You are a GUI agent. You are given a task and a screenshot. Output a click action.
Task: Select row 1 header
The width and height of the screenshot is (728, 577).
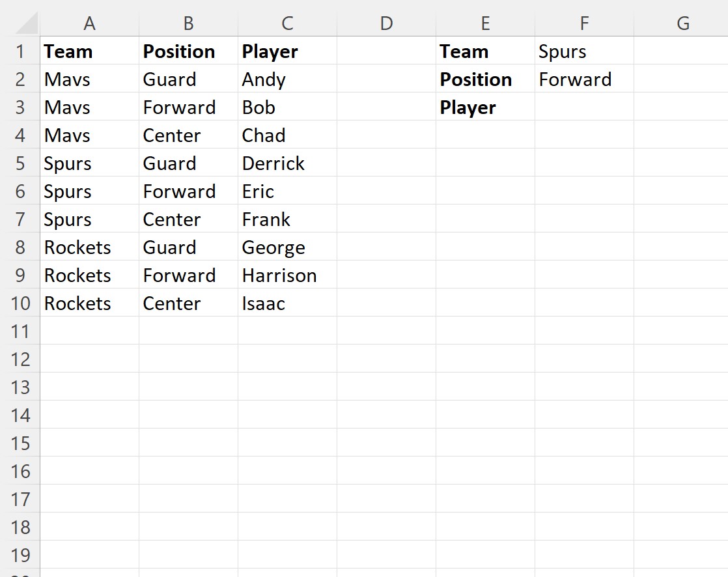point(20,51)
